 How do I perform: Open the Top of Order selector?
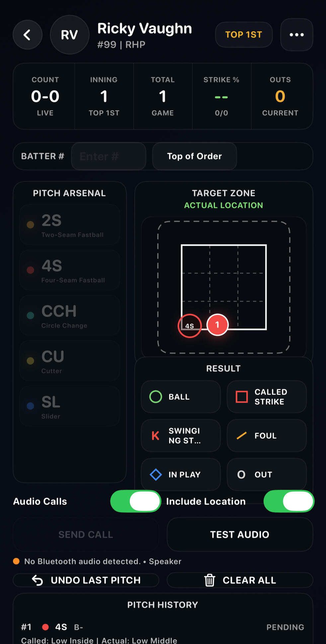click(x=195, y=156)
